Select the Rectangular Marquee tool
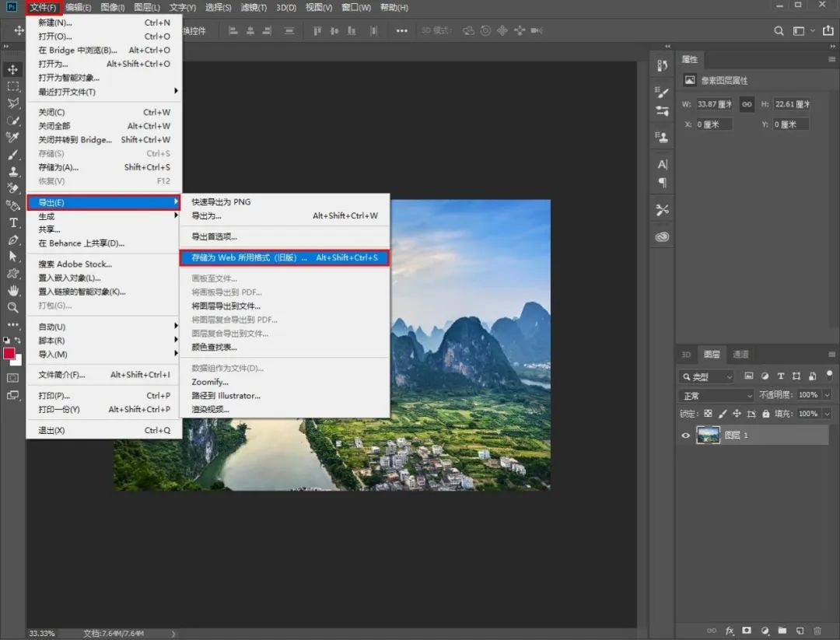 click(x=13, y=86)
